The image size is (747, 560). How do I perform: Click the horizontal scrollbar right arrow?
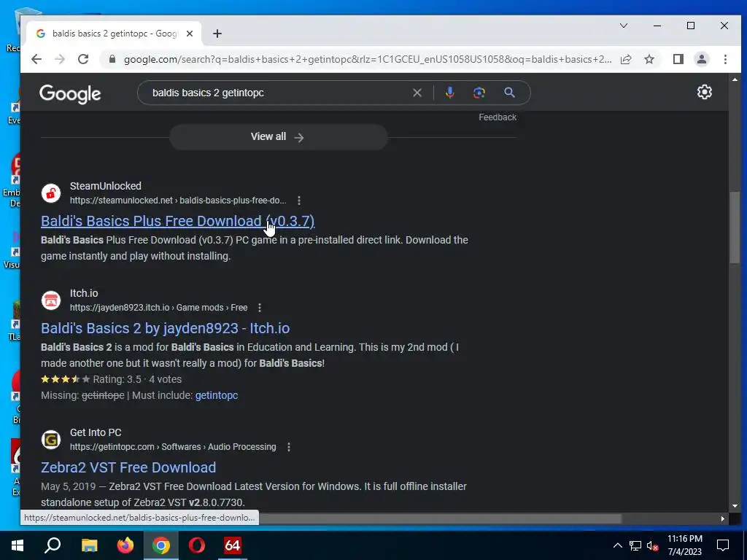pyautogui.click(x=723, y=518)
